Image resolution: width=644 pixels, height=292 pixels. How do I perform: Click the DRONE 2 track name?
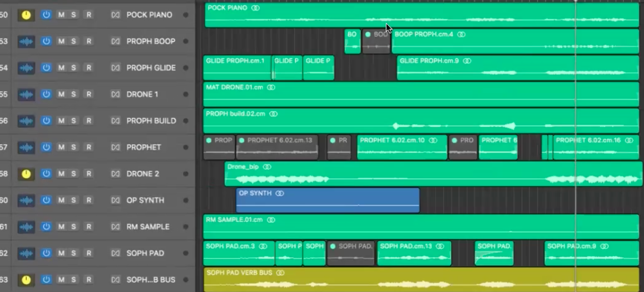click(143, 174)
